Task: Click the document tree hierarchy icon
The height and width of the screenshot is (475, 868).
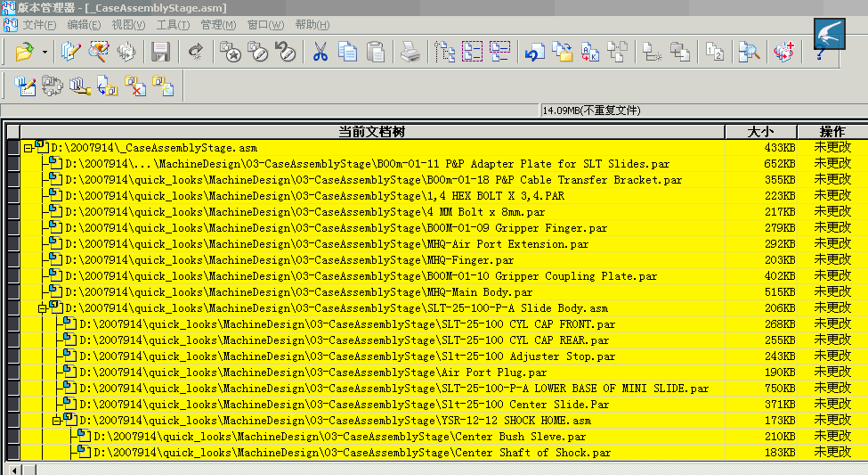Action: point(444,52)
